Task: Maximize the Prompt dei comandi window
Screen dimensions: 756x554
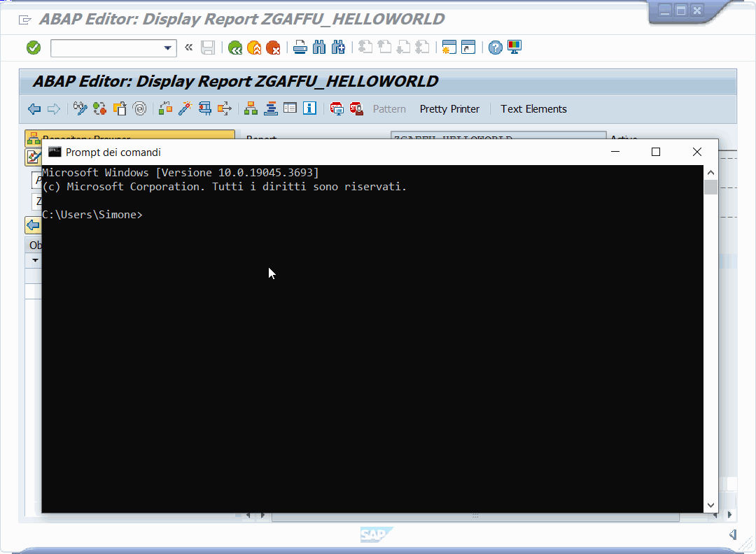Action: [x=656, y=152]
